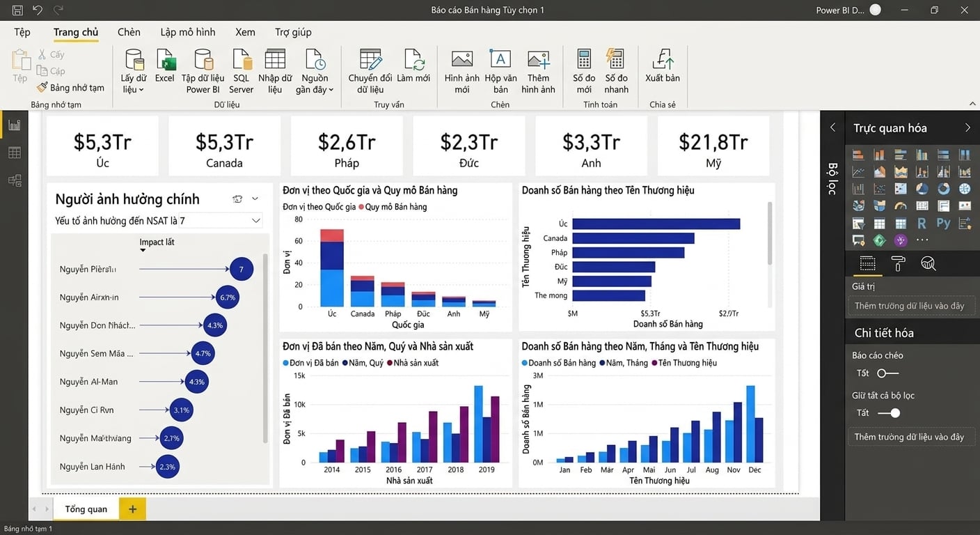The width and height of the screenshot is (980, 535).
Task: Open Nhập dữ liệu enter data table
Action: click(275, 71)
